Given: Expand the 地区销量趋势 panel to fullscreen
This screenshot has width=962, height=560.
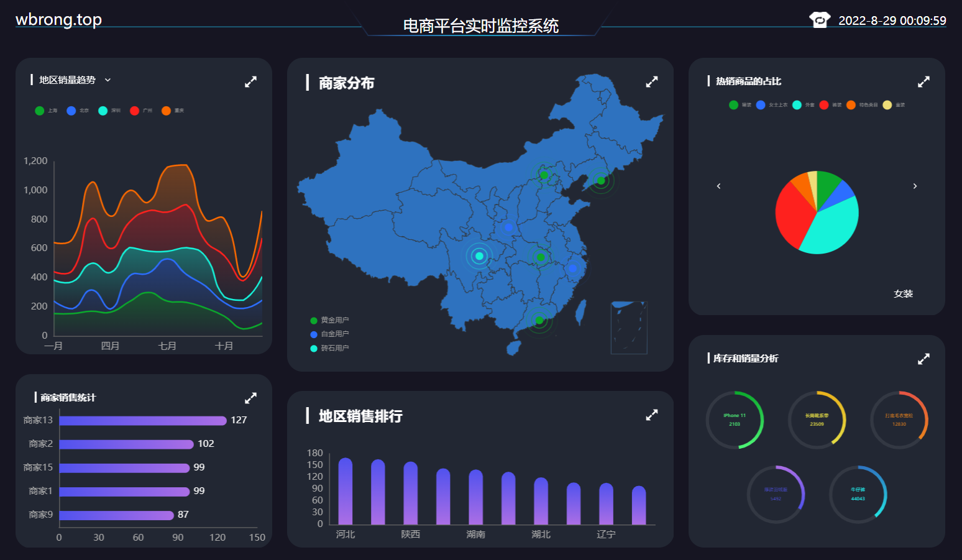Looking at the screenshot, I should 250,81.
